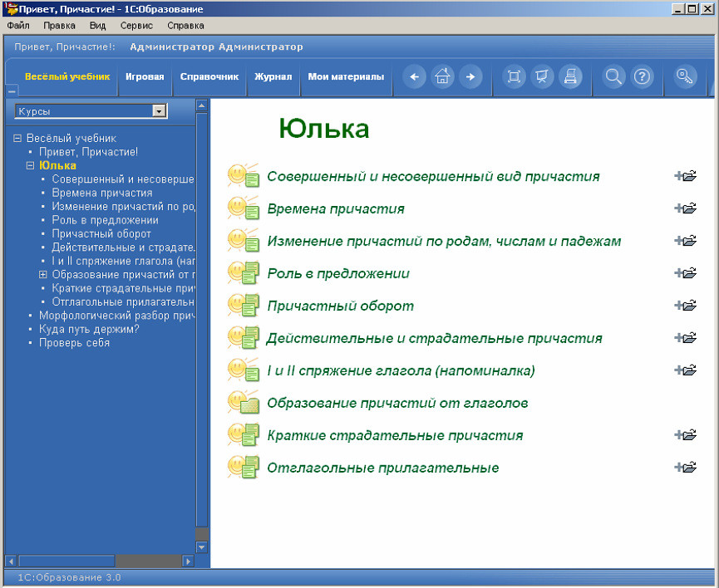Expand 'Образование причастий' tree node
Image resolution: width=719 pixels, height=588 pixels.
pos(42,275)
